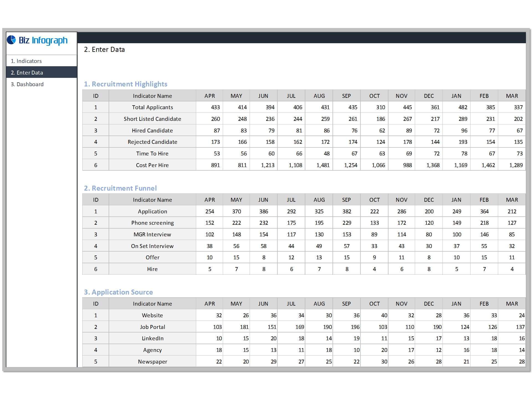Image resolution: width=532 pixels, height=399 pixels.
Task: Click Recruitment Highlights APR column header
Action: (209, 96)
